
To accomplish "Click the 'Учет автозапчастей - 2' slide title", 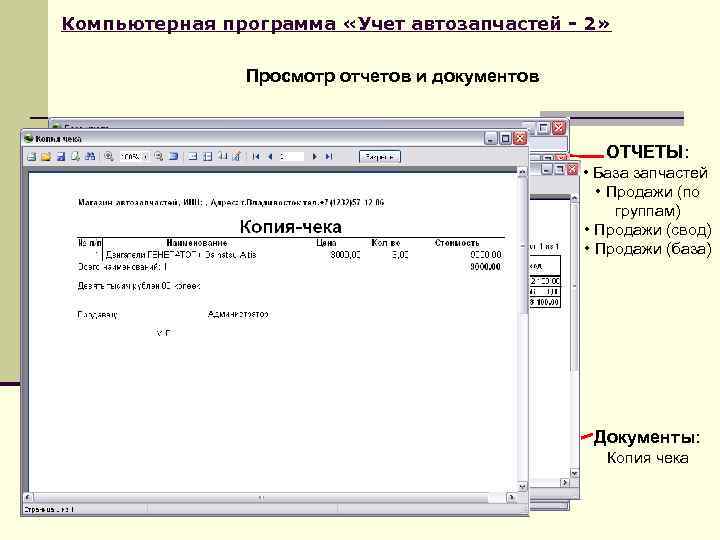I will (x=477, y=24).
